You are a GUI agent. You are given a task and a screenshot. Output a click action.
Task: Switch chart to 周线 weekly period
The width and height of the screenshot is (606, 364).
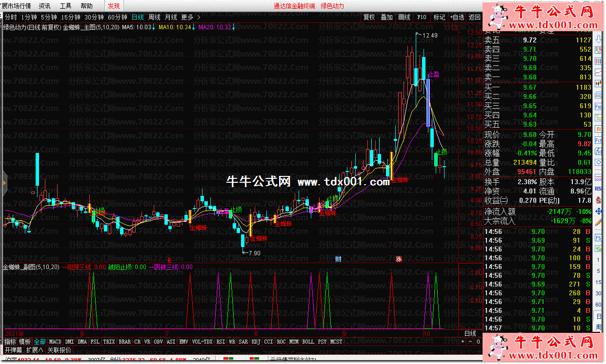(154, 17)
